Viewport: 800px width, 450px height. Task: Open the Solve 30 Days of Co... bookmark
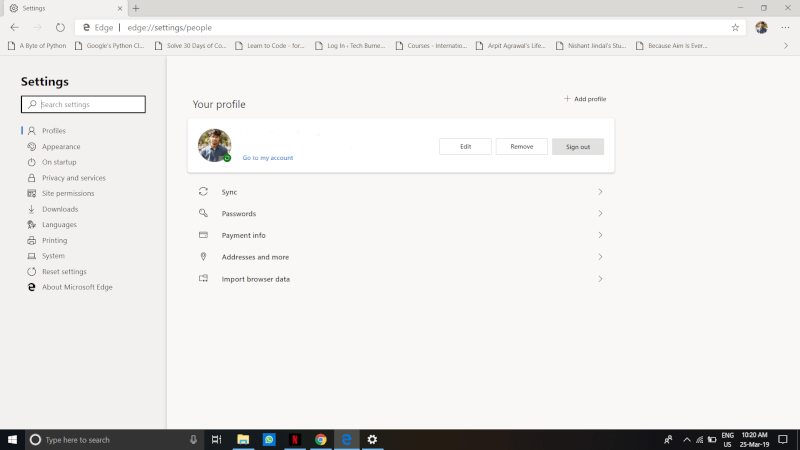190,45
